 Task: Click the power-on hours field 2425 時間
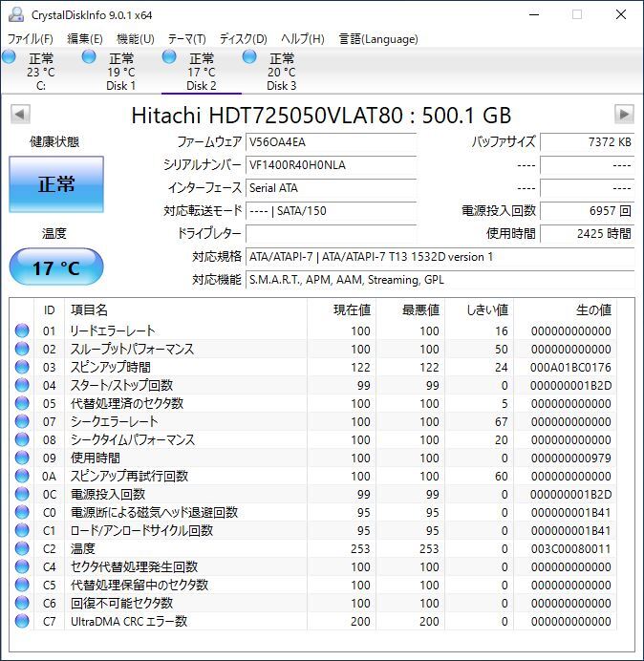click(x=587, y=233)
